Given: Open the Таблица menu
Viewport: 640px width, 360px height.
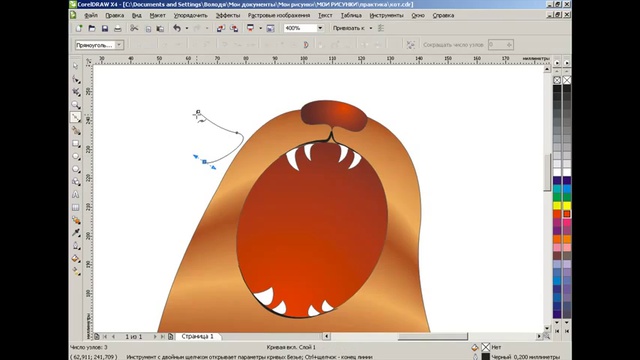Looking at the screenshot, I should (351, 15).
